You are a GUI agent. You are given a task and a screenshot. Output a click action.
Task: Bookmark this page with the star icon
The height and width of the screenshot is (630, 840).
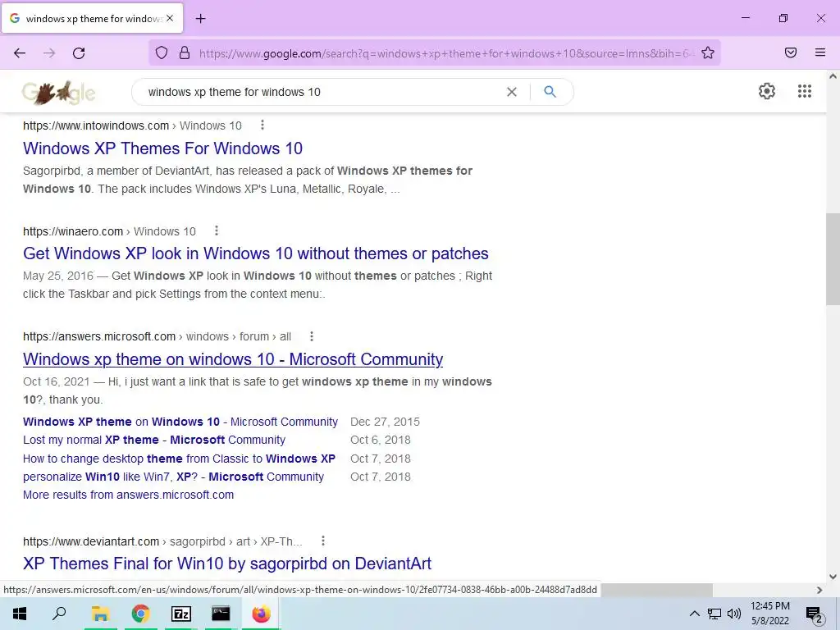708,52
